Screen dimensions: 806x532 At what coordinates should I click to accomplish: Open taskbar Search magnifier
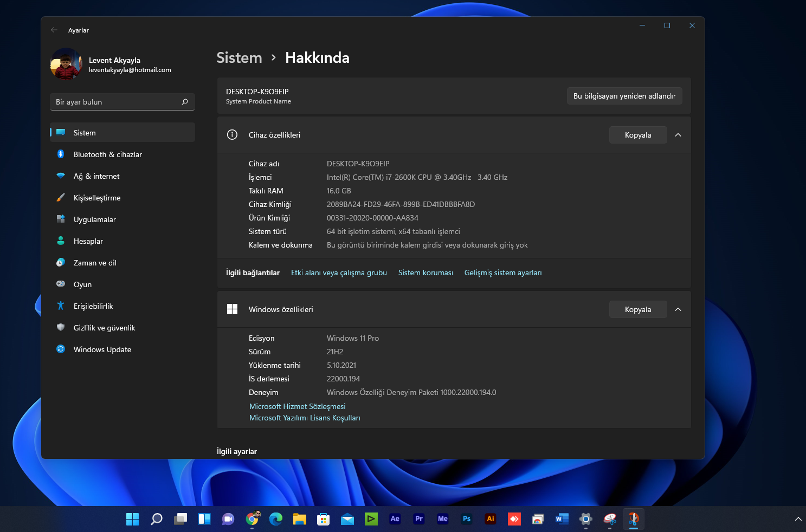[x=157, y=519]
